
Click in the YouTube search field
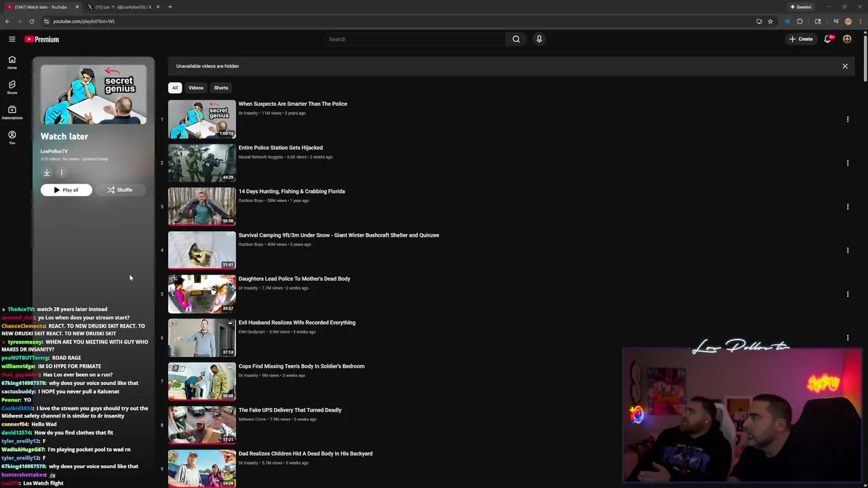415,39
